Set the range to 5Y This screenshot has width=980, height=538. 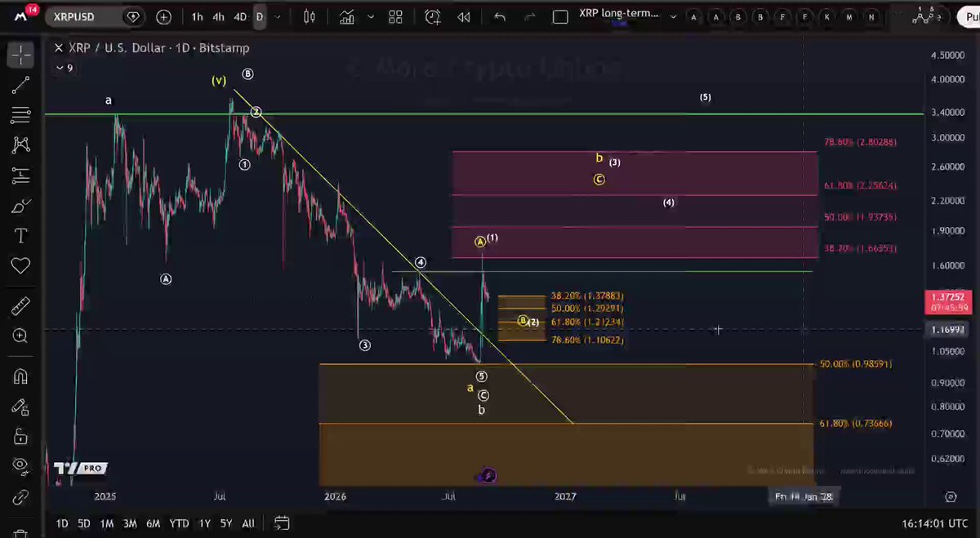tap(226, 523)
